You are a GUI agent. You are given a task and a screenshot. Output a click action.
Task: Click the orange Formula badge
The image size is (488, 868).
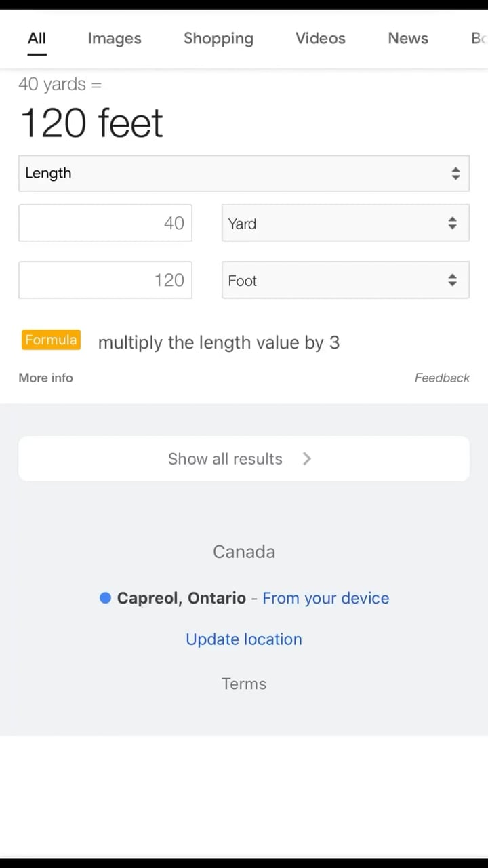pos(52,340)
